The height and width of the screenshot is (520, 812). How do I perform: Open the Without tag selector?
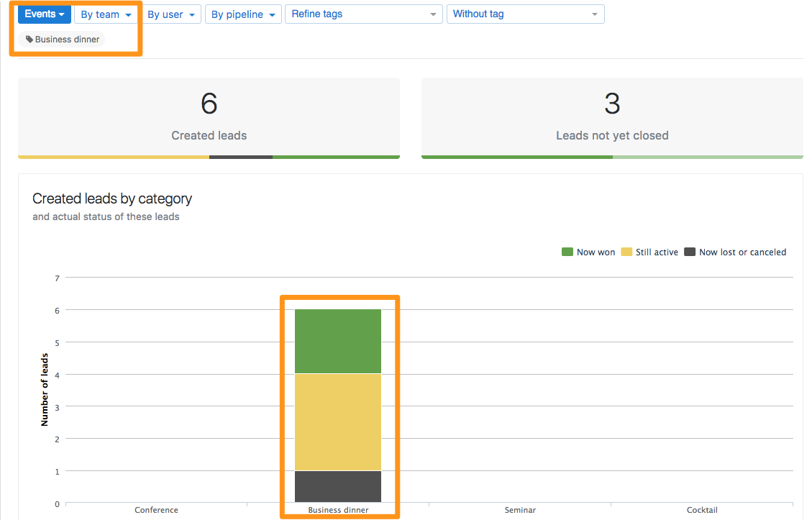[525, 14]
